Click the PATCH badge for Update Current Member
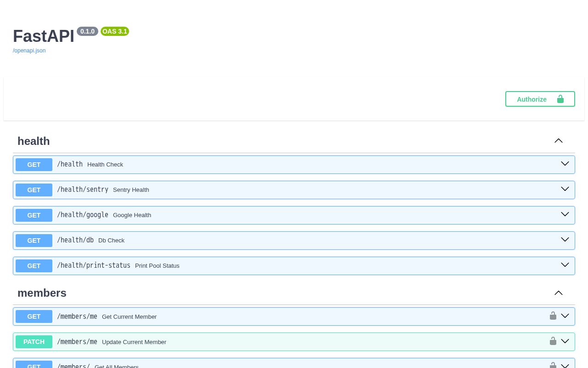This screenshot has height=368, width=588. click(34, 342)
